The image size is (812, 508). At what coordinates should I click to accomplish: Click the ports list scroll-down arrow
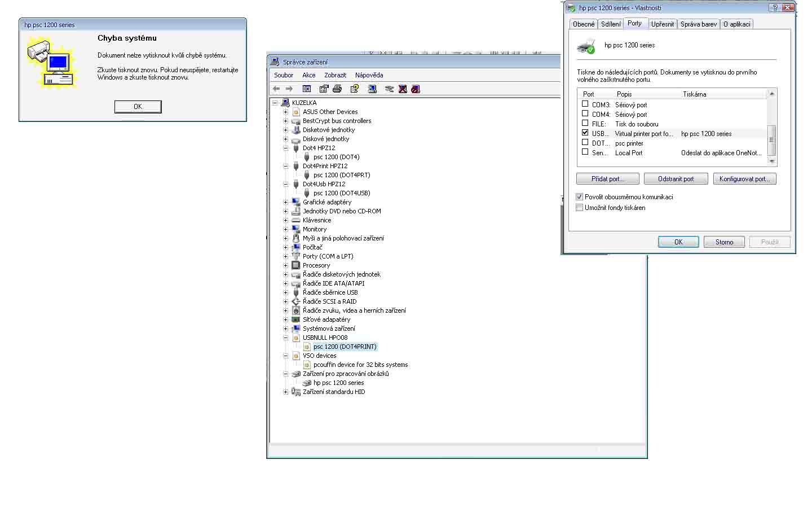[772, 161]
